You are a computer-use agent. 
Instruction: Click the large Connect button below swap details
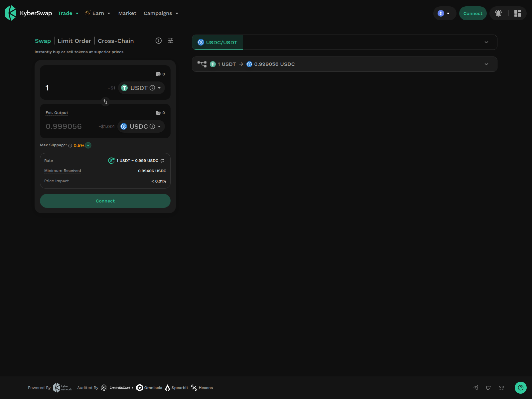click(105, 201)
